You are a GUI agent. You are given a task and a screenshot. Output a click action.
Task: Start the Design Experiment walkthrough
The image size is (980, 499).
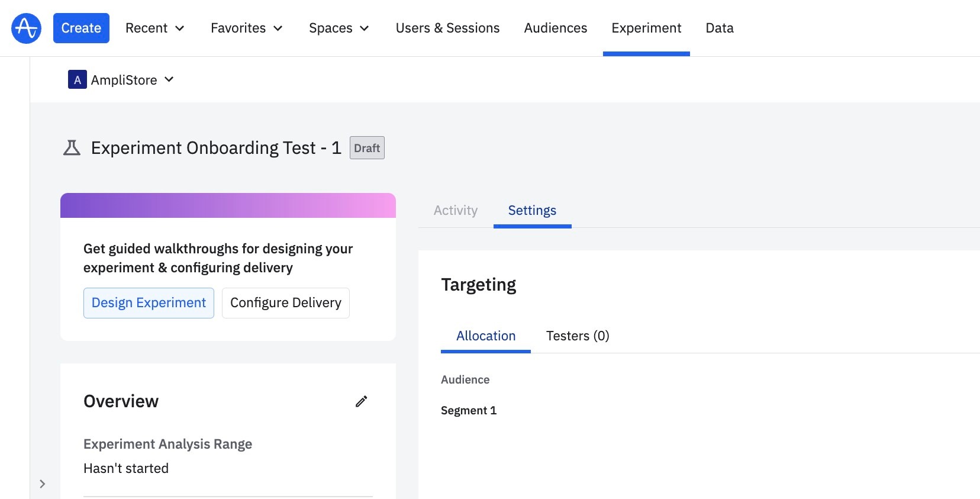pos(149,303)
